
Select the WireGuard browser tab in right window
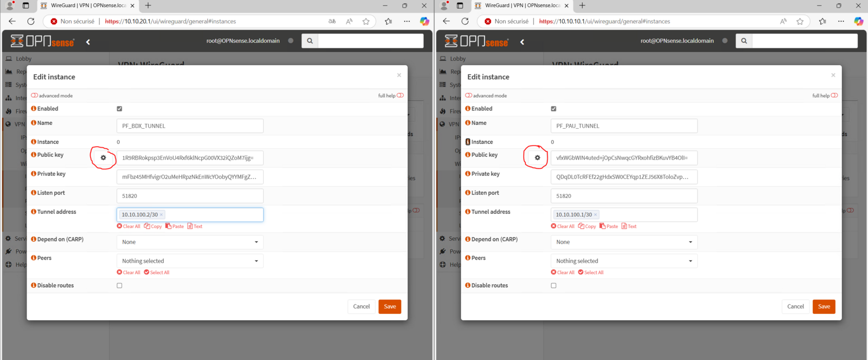tap(521, 5)
